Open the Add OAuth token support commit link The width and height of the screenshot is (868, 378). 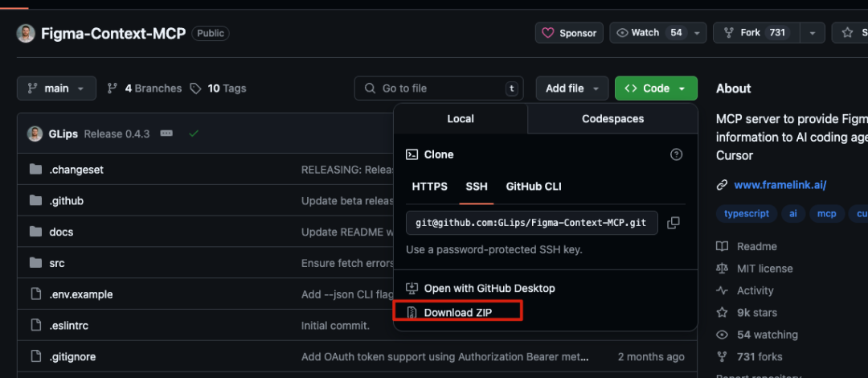pos(445,357)
